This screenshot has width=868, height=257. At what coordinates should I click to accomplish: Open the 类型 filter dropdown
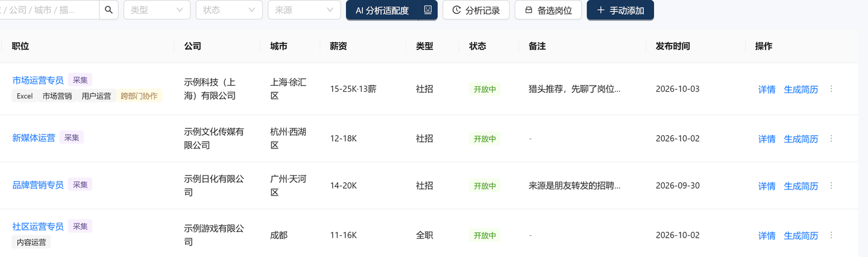157,10
